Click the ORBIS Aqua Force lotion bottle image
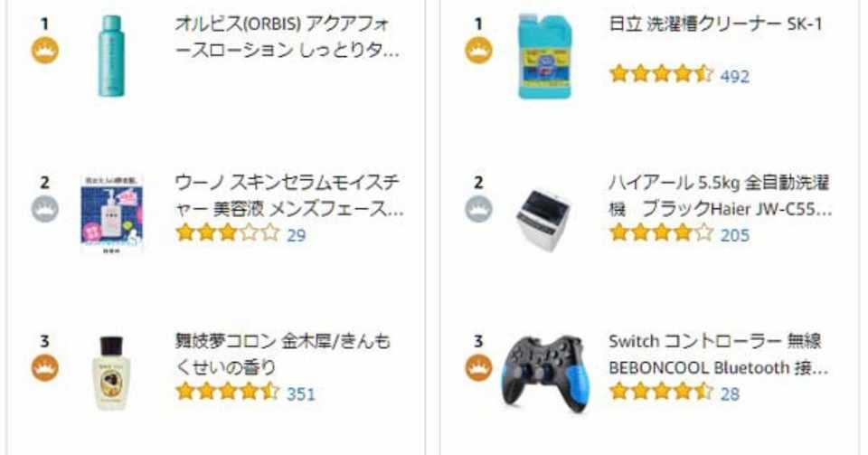Image resolution: width=868 pixels, height=455 pixels. click(110, 54)
